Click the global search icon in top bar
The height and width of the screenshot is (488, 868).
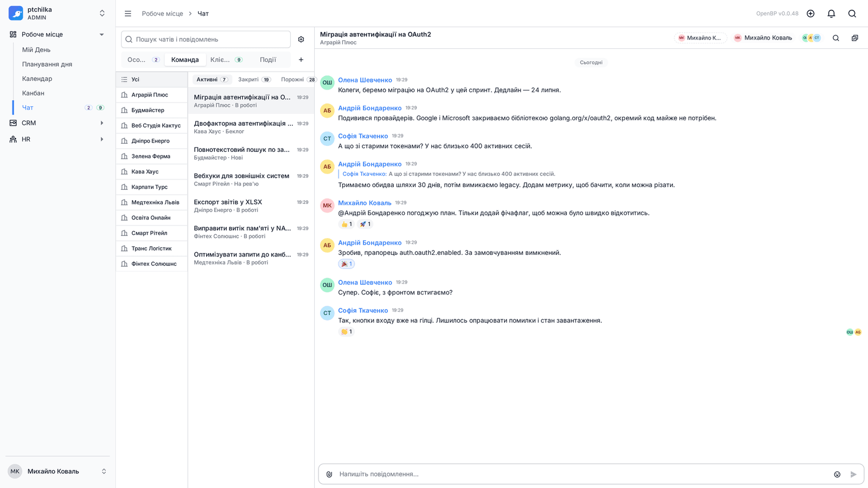tap(852, 14)
